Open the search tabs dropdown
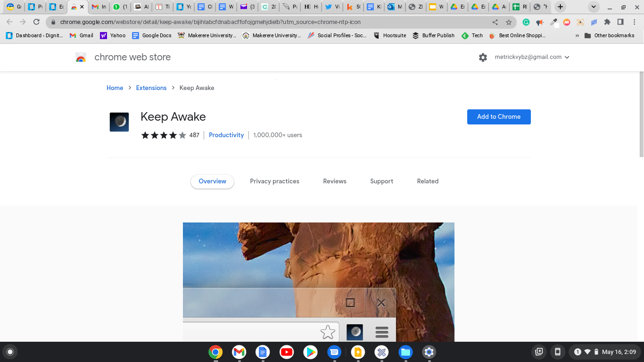 [x=594, y=7]
